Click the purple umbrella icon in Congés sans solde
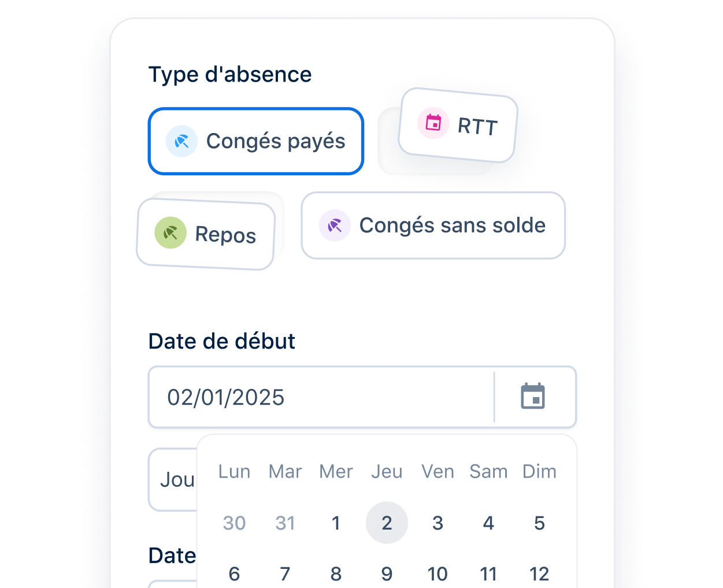This screenshot has width=723, height=588. coord(335,225)
